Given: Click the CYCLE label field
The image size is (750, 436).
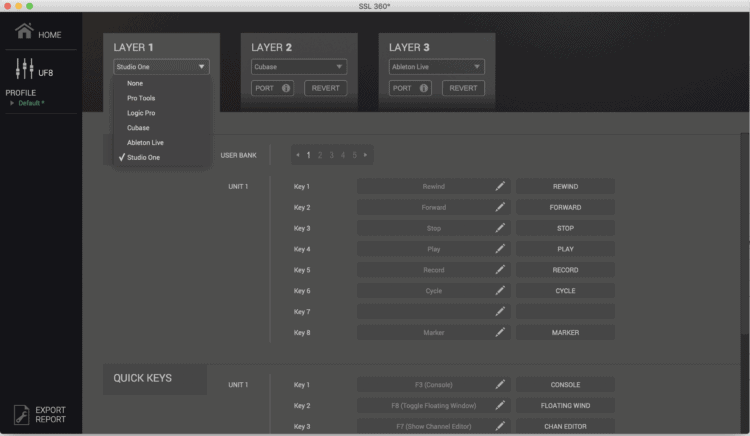Looking at the screenshot, I should (x=565, y=291).
